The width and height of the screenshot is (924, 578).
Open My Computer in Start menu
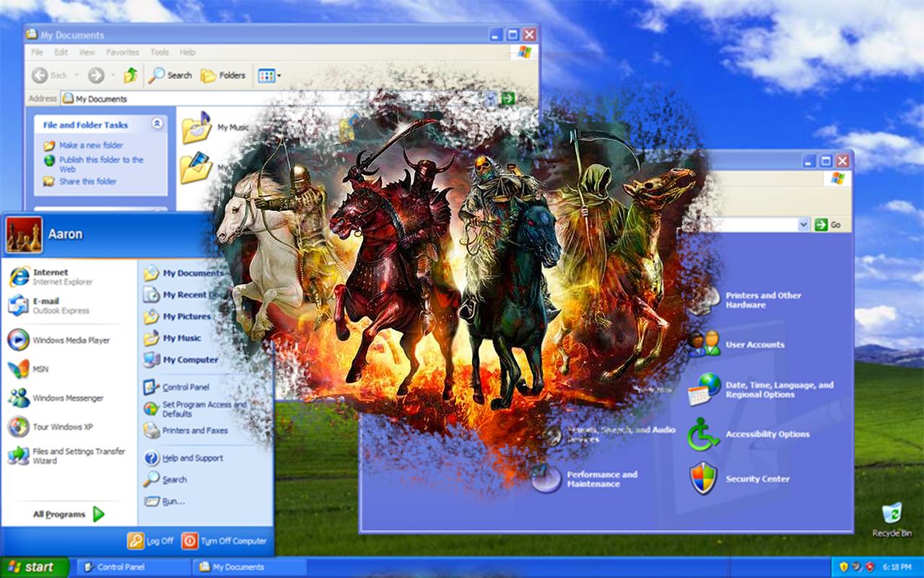[181, 360]
